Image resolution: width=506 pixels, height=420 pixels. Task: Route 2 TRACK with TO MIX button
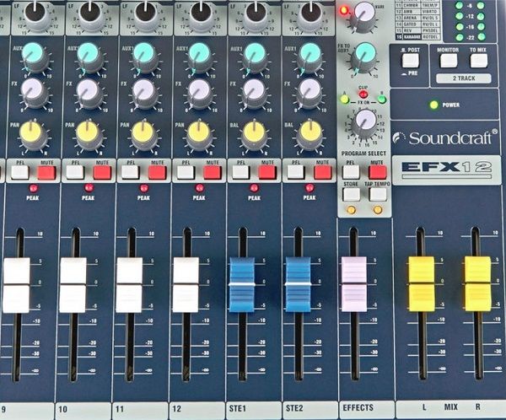pos(478,61)
